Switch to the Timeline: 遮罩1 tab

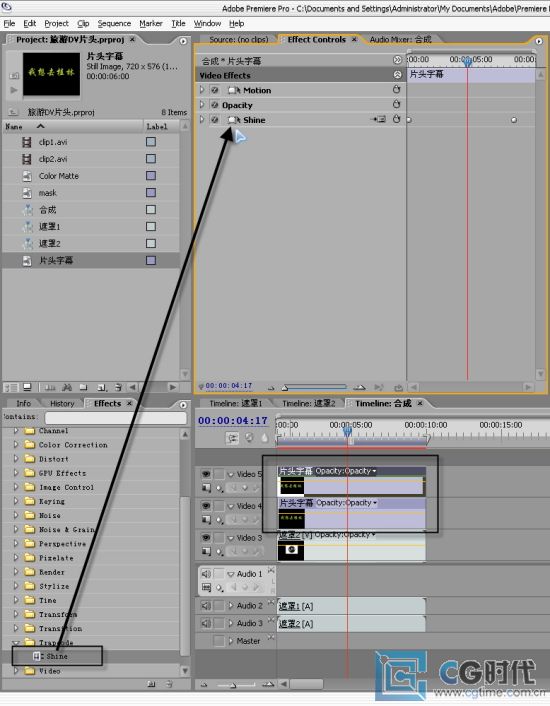[235, 403]
